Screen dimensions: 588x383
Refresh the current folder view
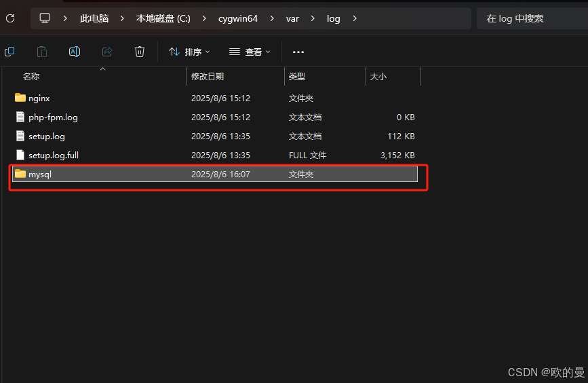pyautogui.click(x=10, y=18)
